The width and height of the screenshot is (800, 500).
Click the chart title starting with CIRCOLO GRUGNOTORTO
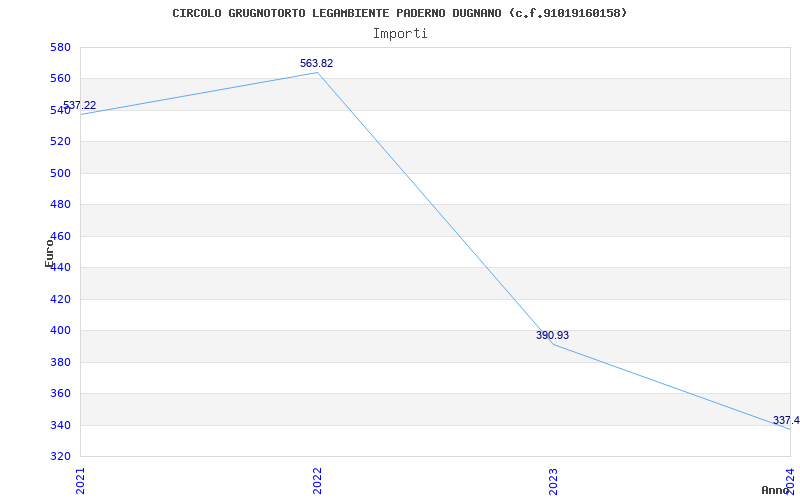click(x=399, y=13)
